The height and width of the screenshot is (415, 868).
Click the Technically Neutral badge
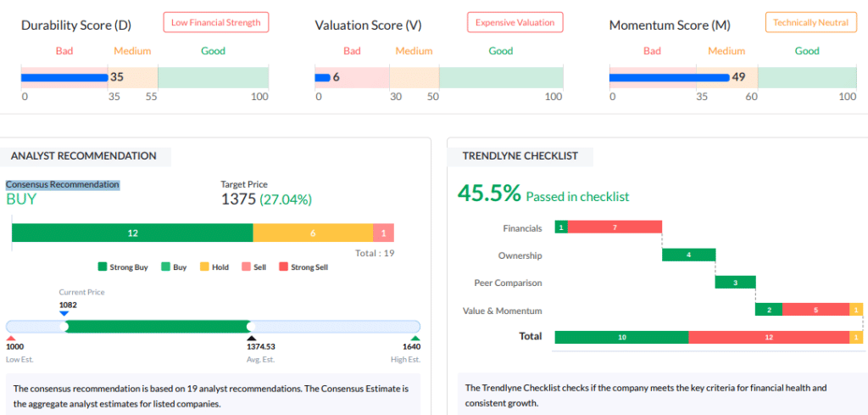810,23
